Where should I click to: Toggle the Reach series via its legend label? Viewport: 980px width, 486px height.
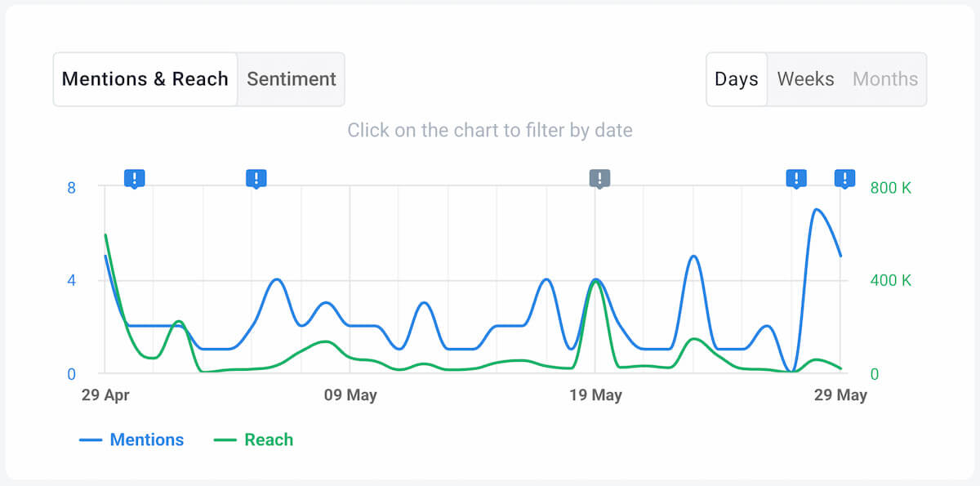269,439
